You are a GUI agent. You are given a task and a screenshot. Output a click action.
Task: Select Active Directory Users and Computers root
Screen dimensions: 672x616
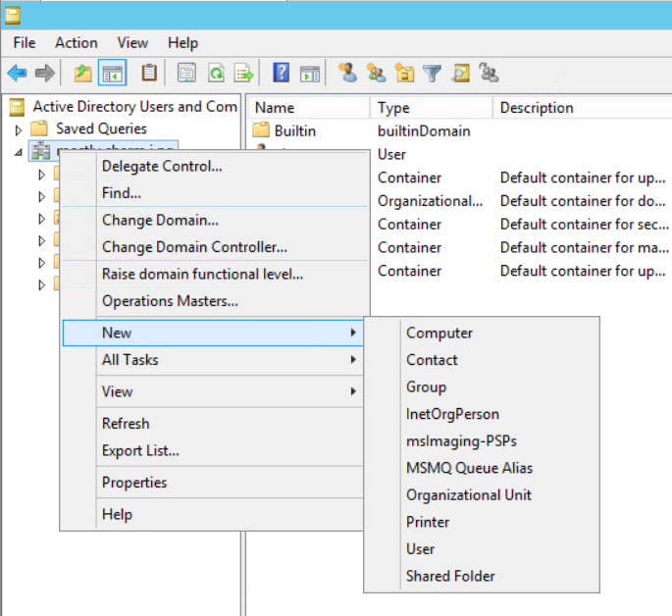[135, 107]
